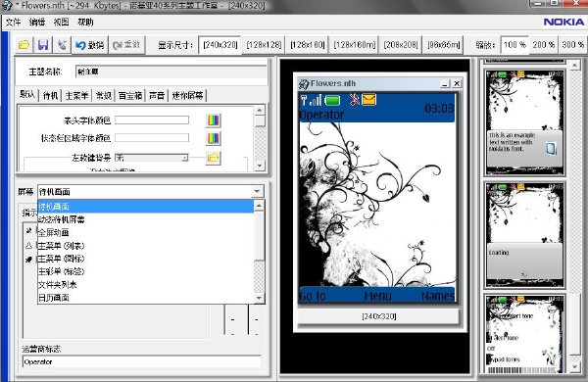Screen dimensions: 588x382
Task: Click thumbnail panel scrollbar up arrow
Action: pyautogui.click(x=574, y=66)
